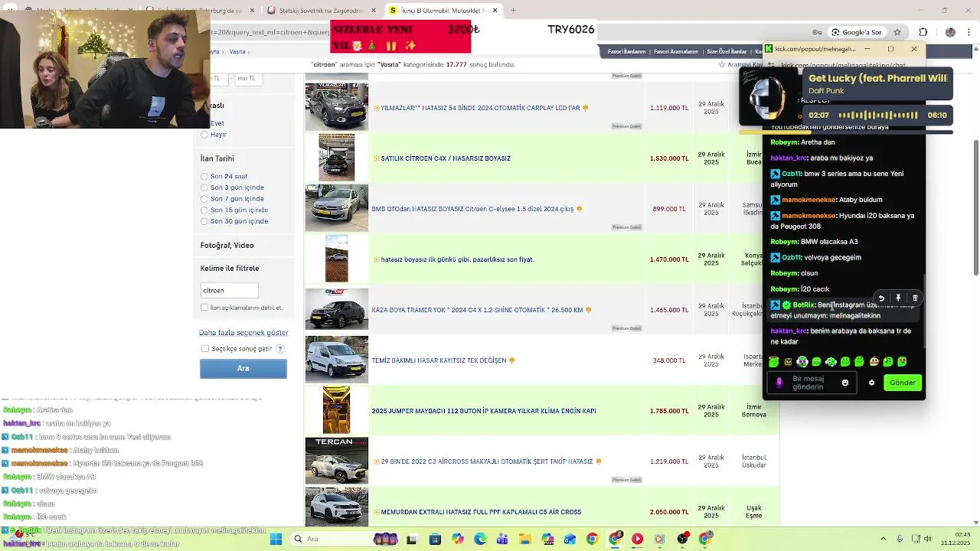Open Chrome three-dot menu
980x551 pixels.
pyautogui.click(x=969, y=32)
